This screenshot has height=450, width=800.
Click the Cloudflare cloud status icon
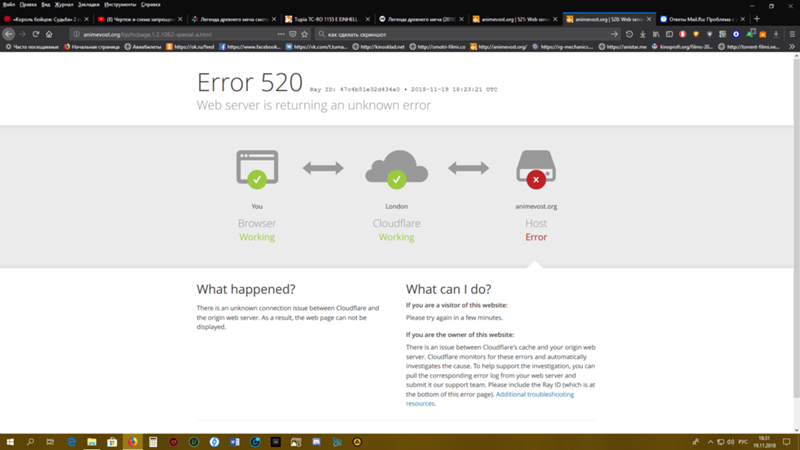click(x=396, y=169)
